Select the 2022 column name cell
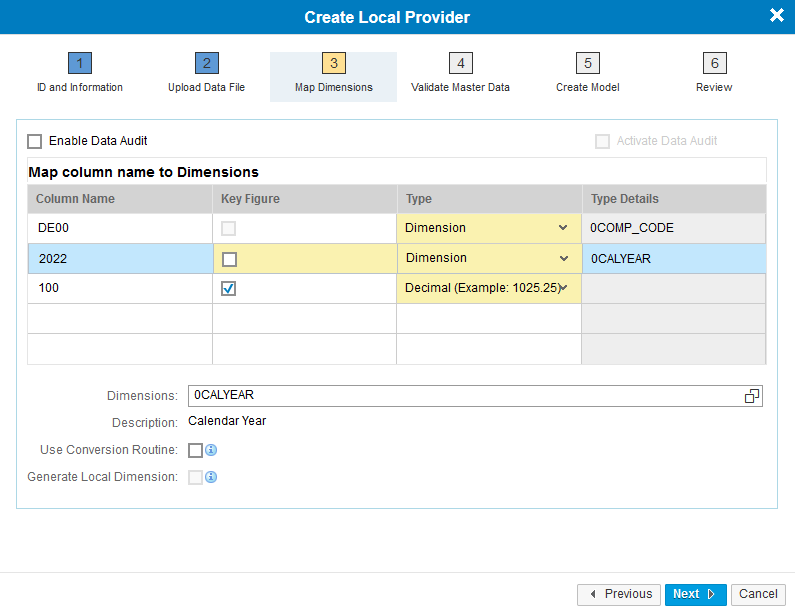The width and height of the screenshot is (795, 615). (x=120, y=259)
